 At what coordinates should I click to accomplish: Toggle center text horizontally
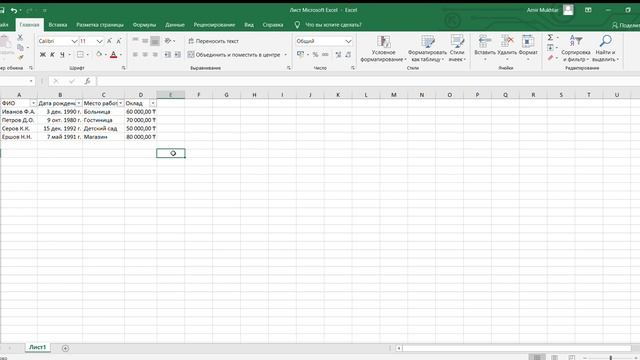(x=145, y=54)
